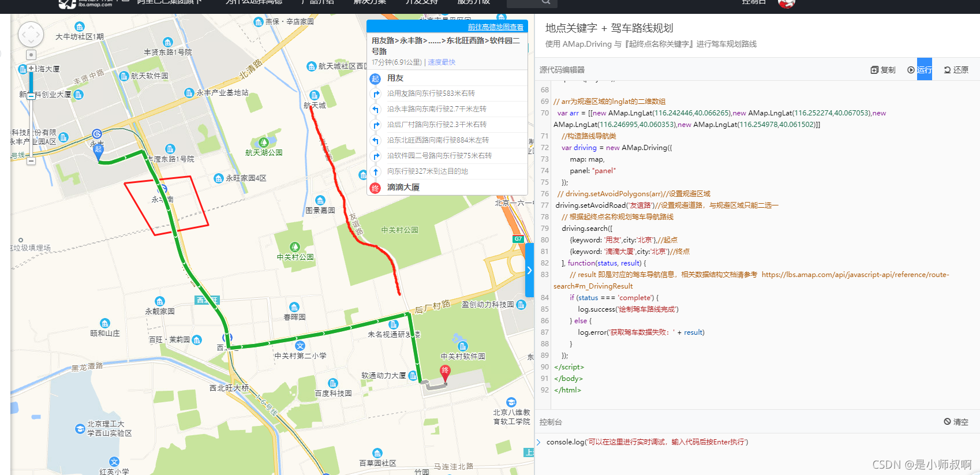
Task: Click 百度科技园 building icon
Action: point(333,383)
